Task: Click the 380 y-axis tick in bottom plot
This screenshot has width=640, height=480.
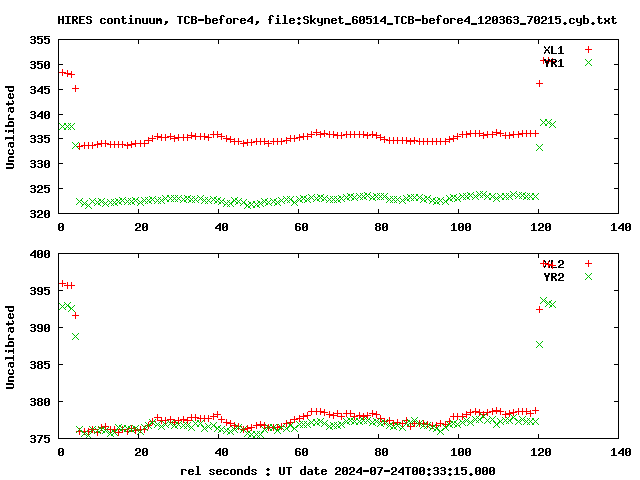Action: click(40, 402)
